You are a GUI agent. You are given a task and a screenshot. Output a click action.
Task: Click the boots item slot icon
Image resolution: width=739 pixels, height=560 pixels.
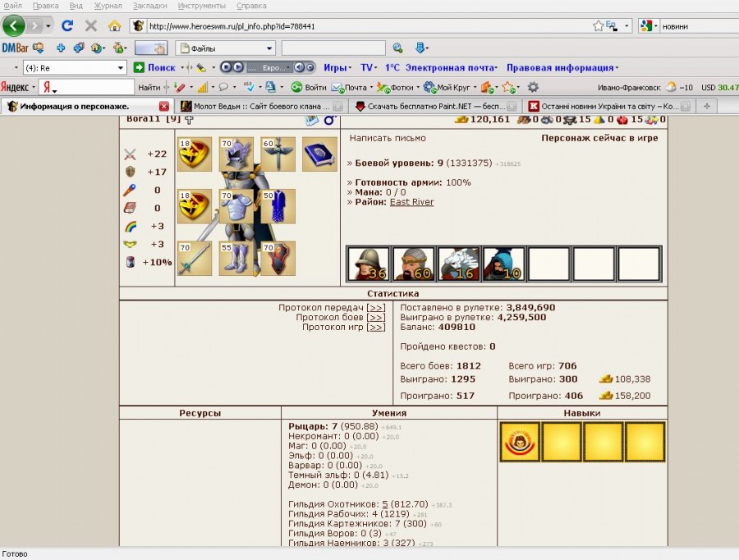tap(236, 259)
